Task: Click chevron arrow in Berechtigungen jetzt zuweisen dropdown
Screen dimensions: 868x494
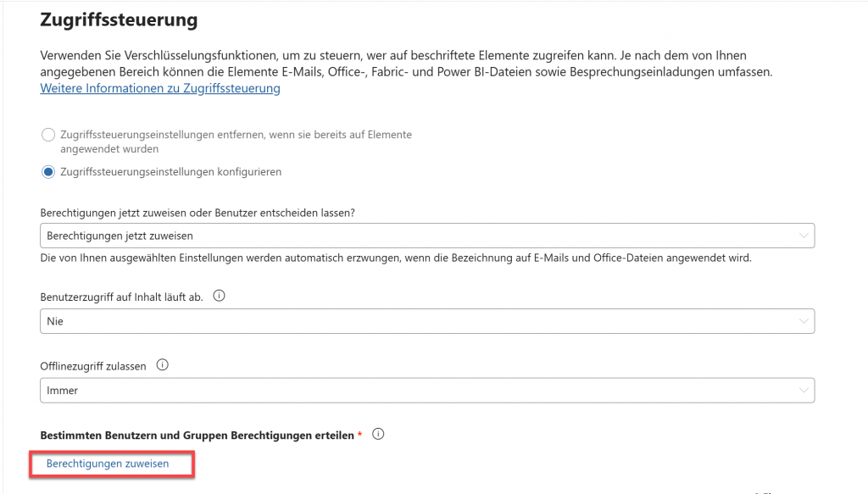Action: [x=803, y=236]
